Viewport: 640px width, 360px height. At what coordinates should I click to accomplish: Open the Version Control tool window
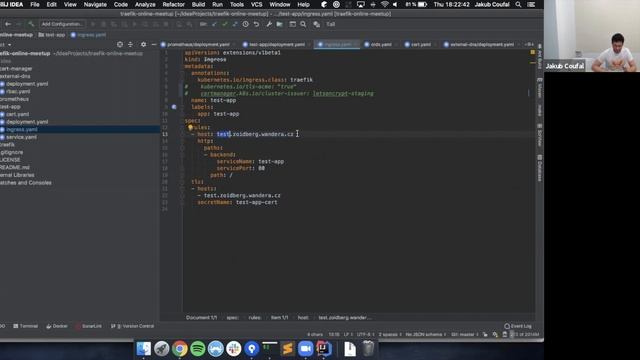pos(133,326)
